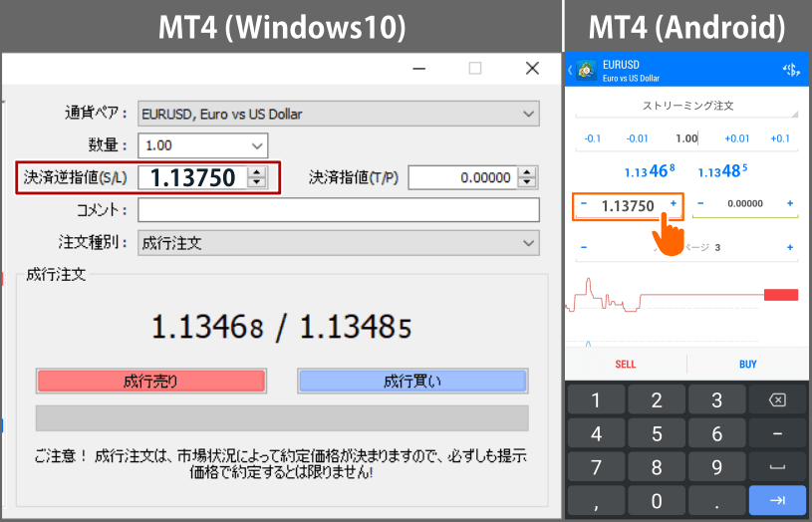Tap the 0 key on Android keypad
Image resolution: width=812 pixels, height=522 pixels.
pyautogui.click(x=657, y=501)
